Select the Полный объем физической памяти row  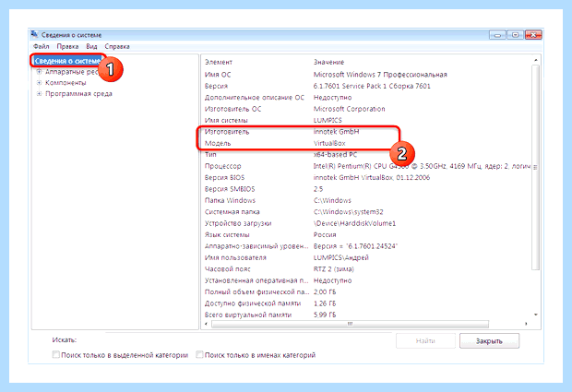(x=366, y=291)
